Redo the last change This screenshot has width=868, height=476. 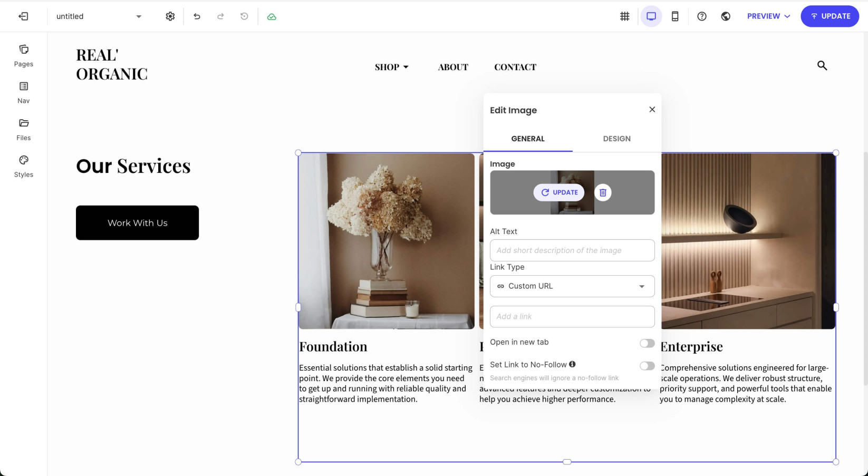click(220, 16)
